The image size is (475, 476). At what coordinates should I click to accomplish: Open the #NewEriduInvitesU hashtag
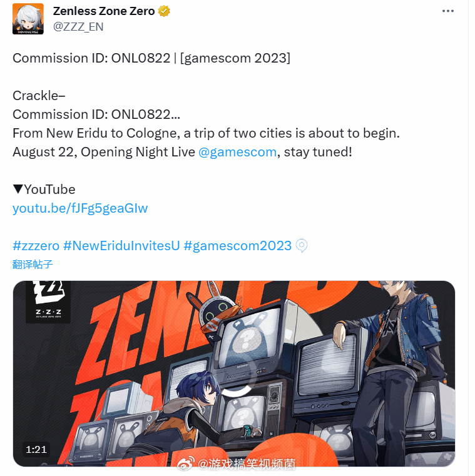121,246
